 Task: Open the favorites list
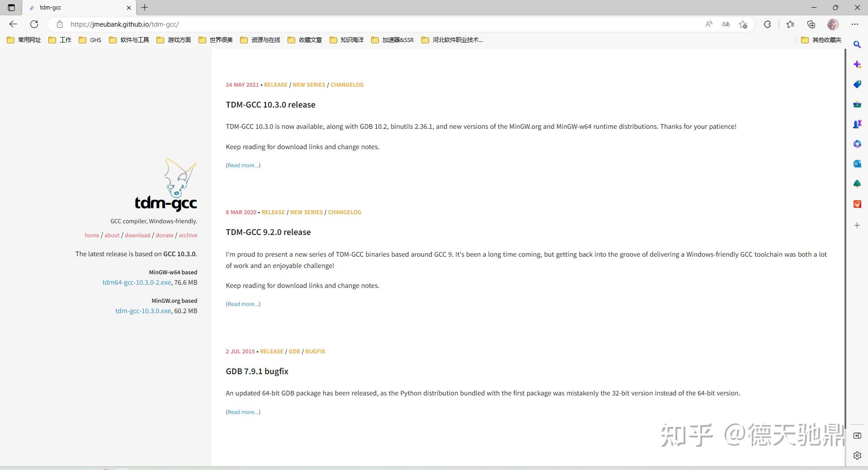(x=790, y=24)
